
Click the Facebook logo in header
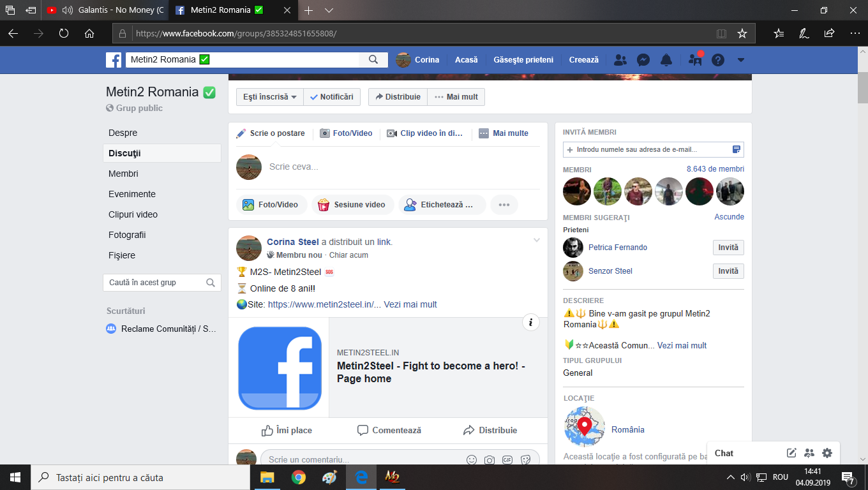(114, 60)
